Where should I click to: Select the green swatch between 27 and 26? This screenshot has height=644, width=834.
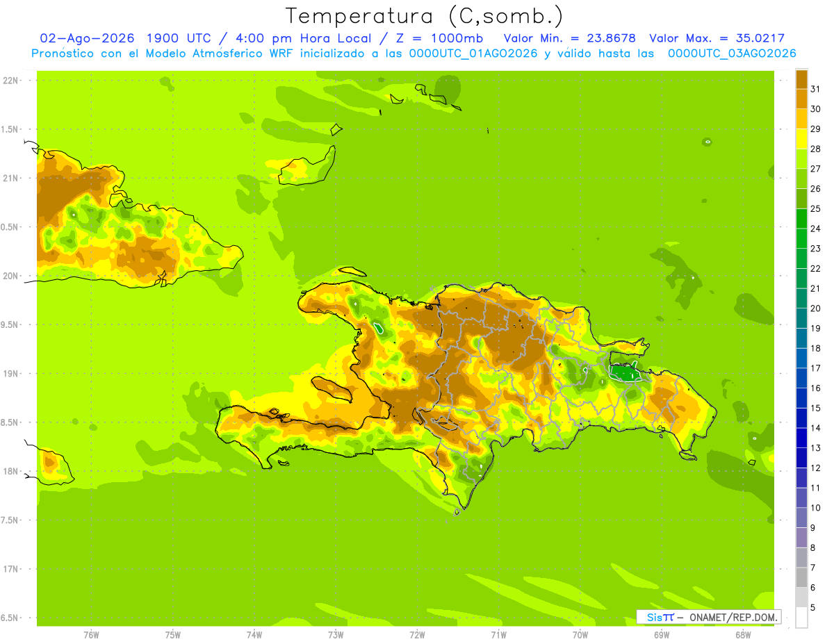click(801, 179)
